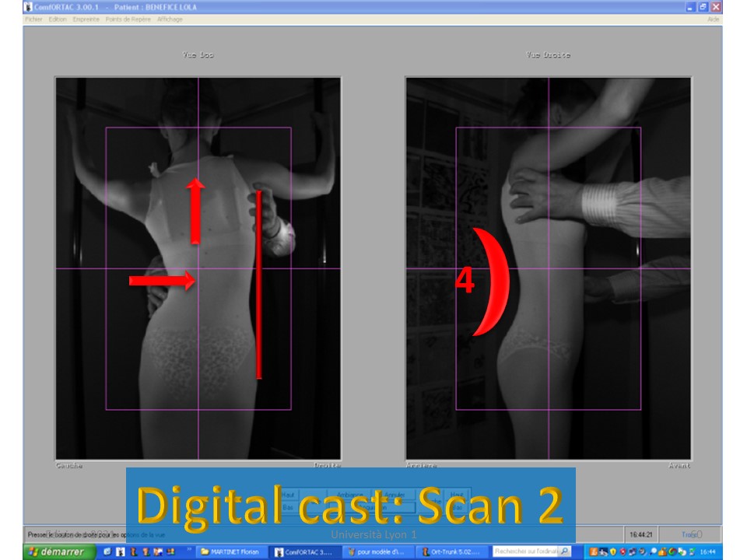Open the Points de Repère menu
This screenshot has width=747, height=560.
pyautogui.click(x=128, y=19)
